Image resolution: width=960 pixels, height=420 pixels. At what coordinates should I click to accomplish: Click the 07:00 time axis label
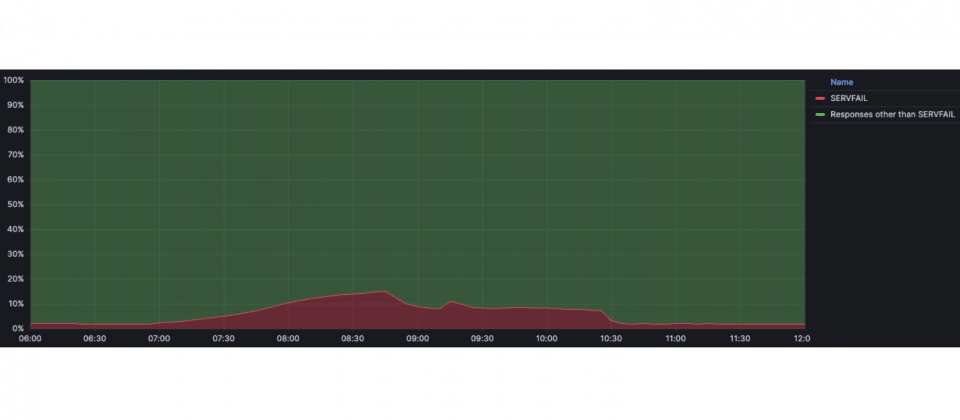coord(159,339)
